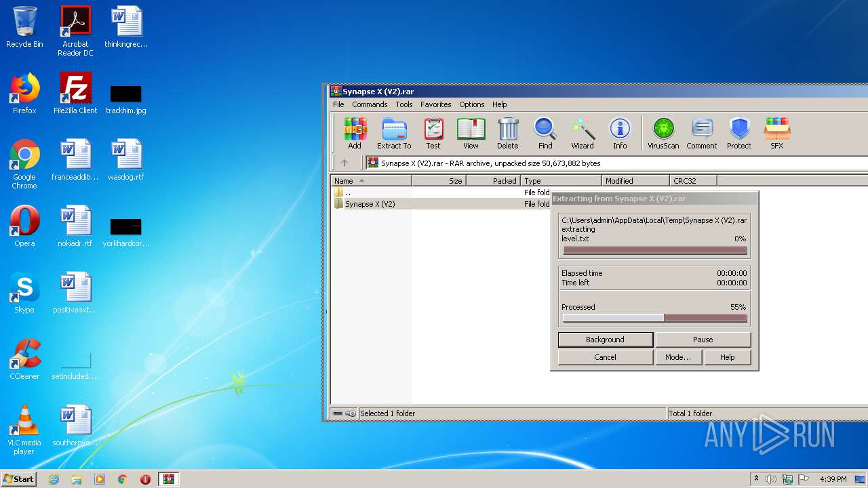Run VirusScan from the toolbar
The image size is (868, 488).
tap(663, 133)
